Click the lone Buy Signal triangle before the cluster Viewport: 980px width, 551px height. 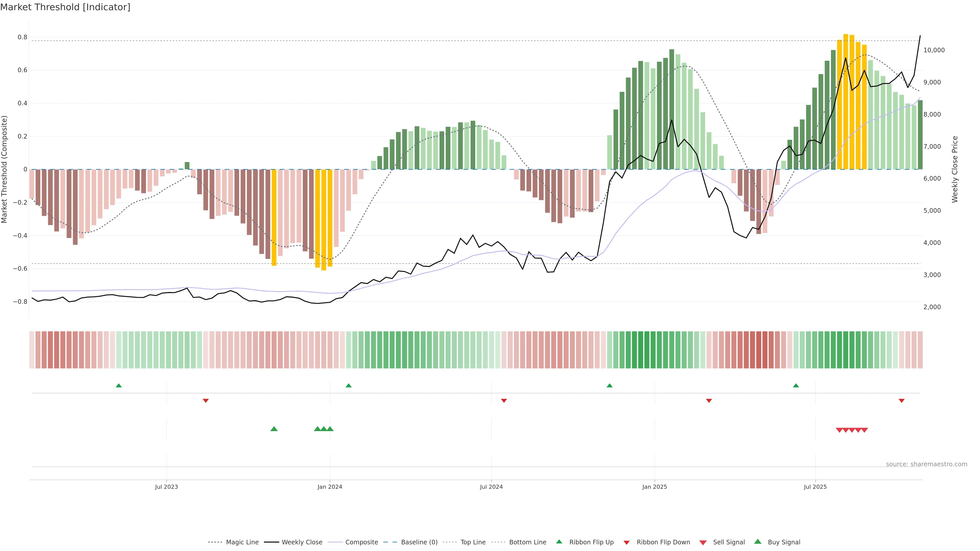pos(274,429)
